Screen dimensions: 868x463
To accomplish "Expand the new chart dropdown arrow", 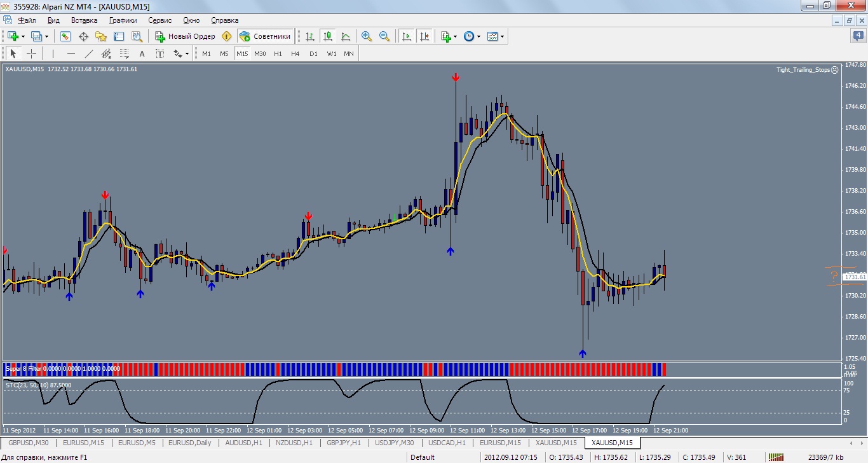I will (23, 36).
